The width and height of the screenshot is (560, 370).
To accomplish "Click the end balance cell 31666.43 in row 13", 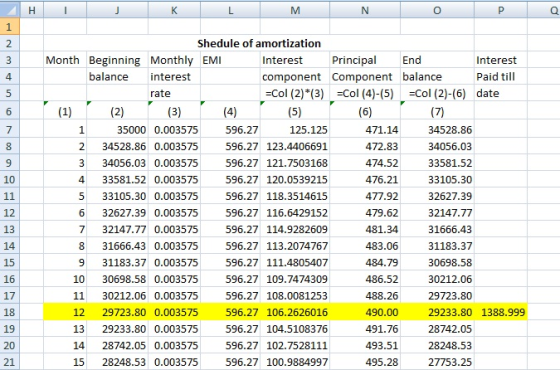I will [437, 229].
